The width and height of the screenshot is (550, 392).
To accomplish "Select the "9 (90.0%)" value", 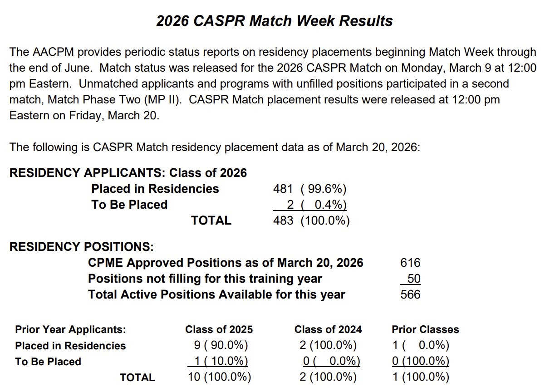I will (x=221, y=346).
